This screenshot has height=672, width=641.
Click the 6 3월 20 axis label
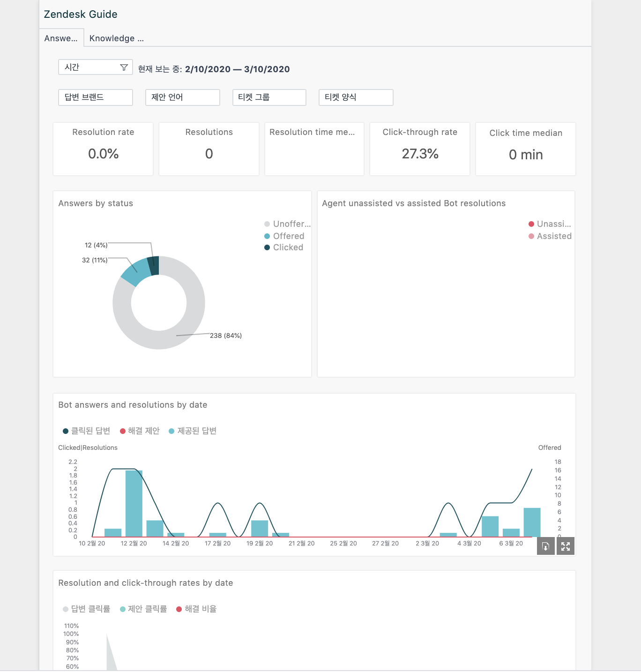click(511, 544)
